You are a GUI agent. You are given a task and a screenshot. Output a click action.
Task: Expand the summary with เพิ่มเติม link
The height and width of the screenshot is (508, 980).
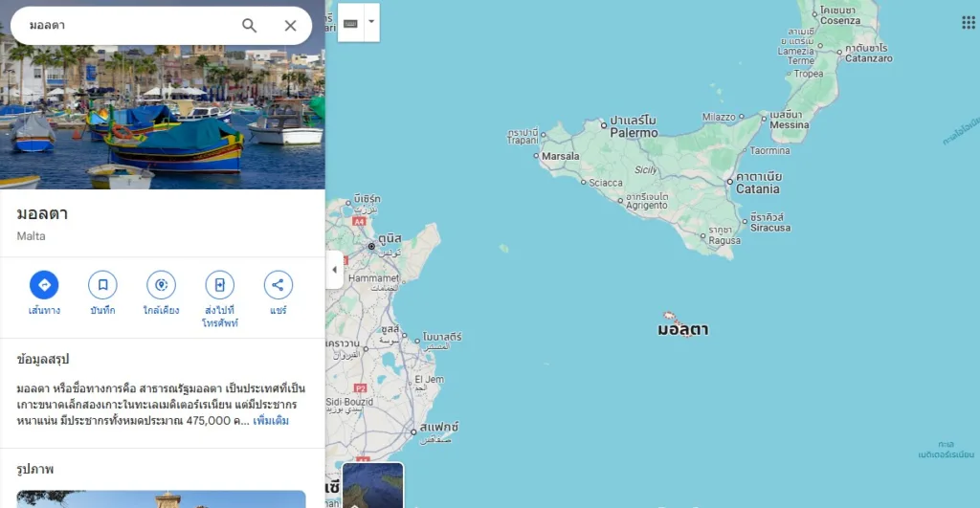click(x=271, y=421)
